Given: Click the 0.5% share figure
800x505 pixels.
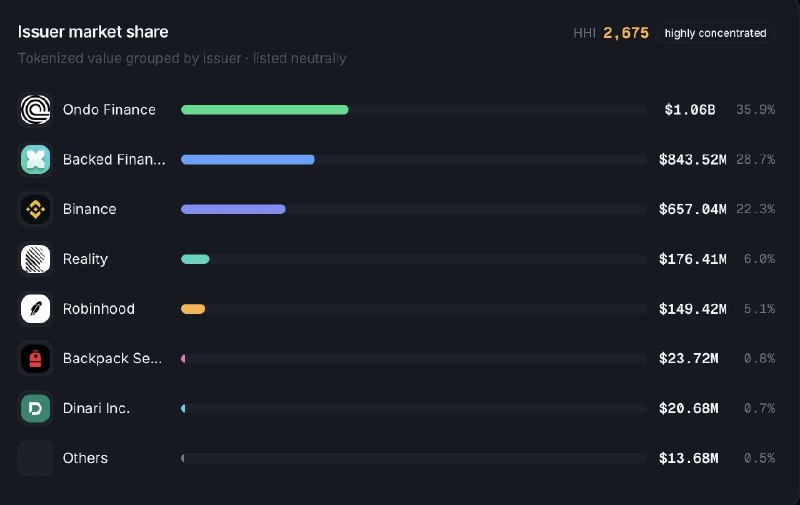Looking at the screenshot, I should pos(759,458).
